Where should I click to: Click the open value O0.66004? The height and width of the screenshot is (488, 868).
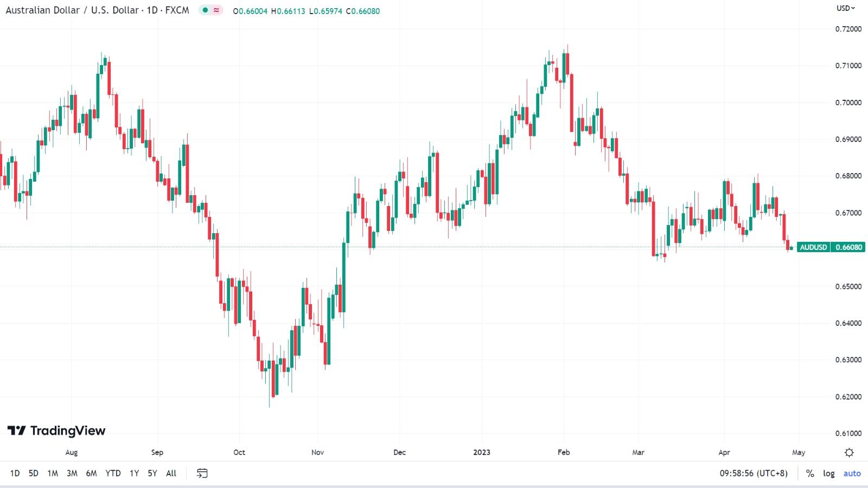pos(250,11)
